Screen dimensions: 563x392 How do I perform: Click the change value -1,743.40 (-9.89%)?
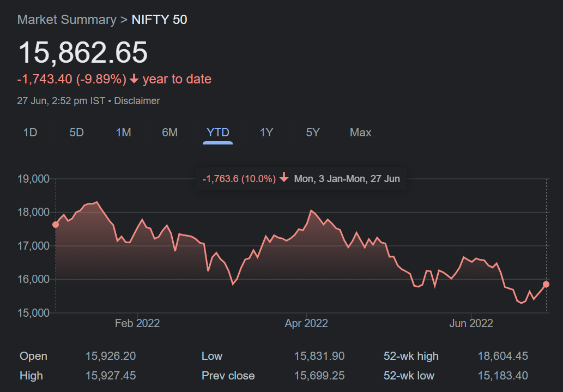pos(72,79)
